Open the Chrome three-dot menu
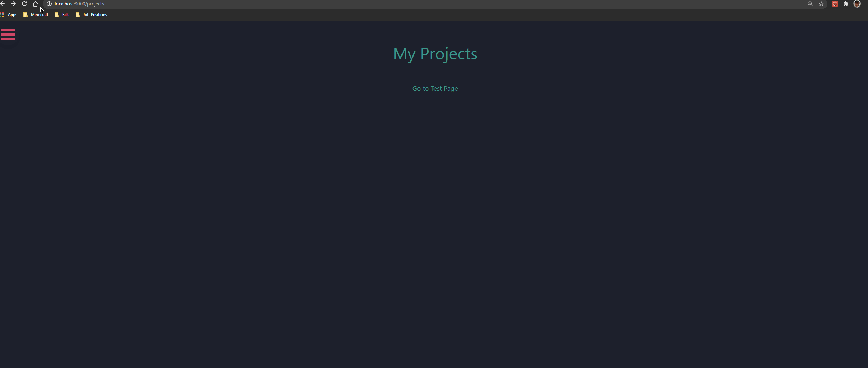Viewport: 868px width, 368px height. click(867, 4)
